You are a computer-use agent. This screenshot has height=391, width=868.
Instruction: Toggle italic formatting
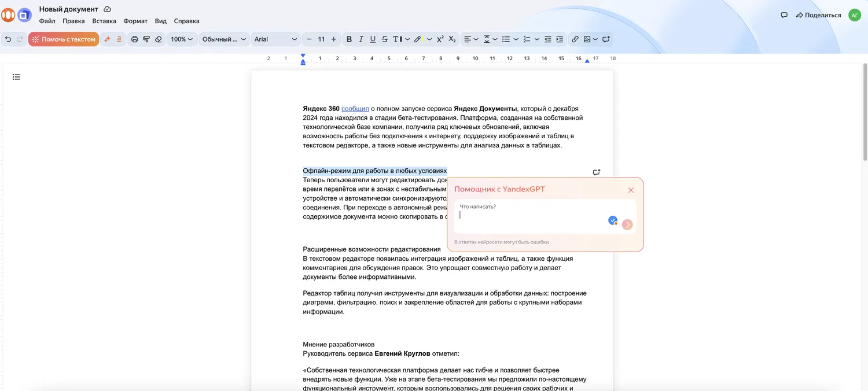[361, 39]
